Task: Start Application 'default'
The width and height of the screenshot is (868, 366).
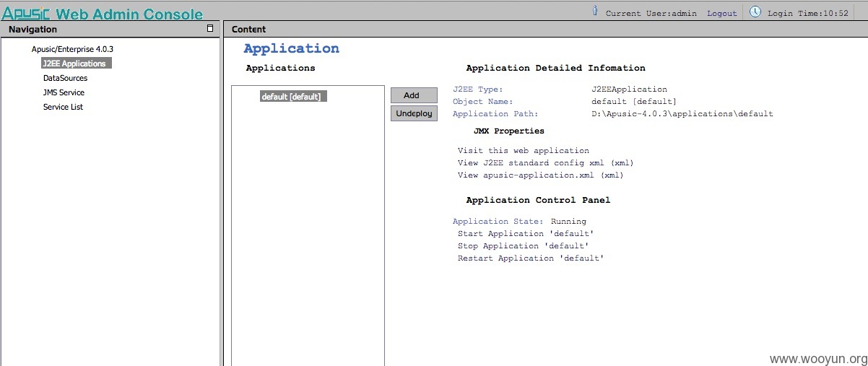Action: pos(526,234)
